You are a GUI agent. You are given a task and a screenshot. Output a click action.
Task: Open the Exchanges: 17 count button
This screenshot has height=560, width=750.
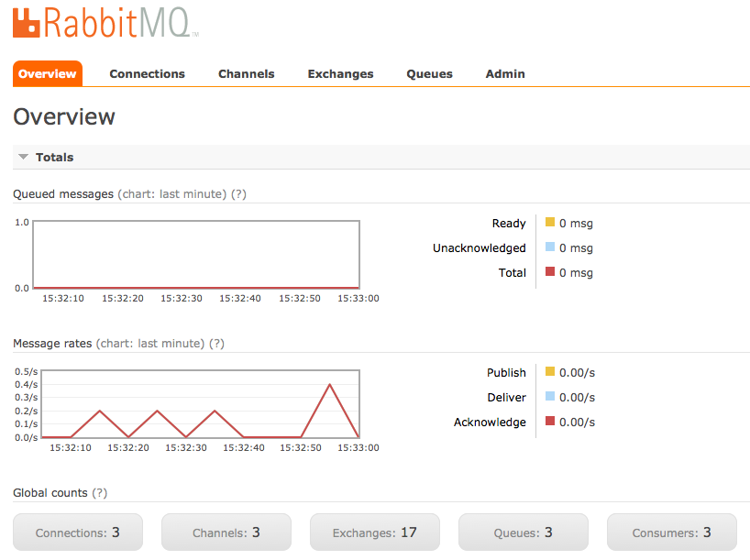[375, 533]
